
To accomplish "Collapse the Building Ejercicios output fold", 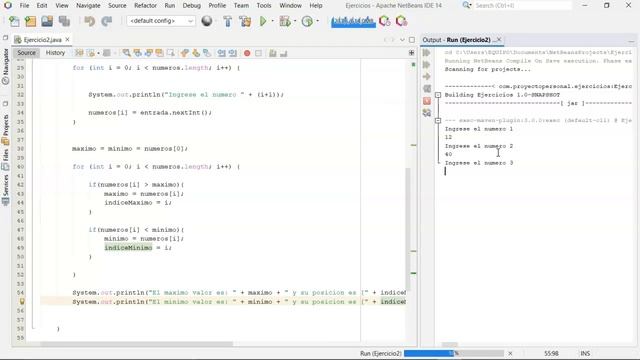I will pyautogui.click(x=438, y=95).
